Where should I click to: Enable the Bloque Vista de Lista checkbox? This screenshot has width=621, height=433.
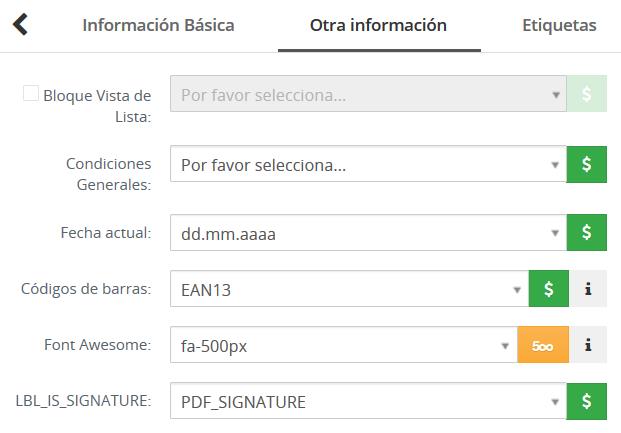(x=31, y=94)
